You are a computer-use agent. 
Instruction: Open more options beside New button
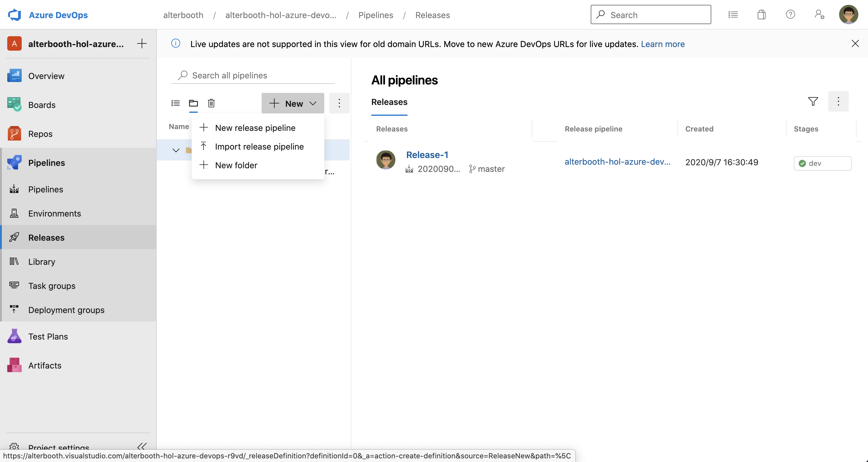click(x=339, y=103)
